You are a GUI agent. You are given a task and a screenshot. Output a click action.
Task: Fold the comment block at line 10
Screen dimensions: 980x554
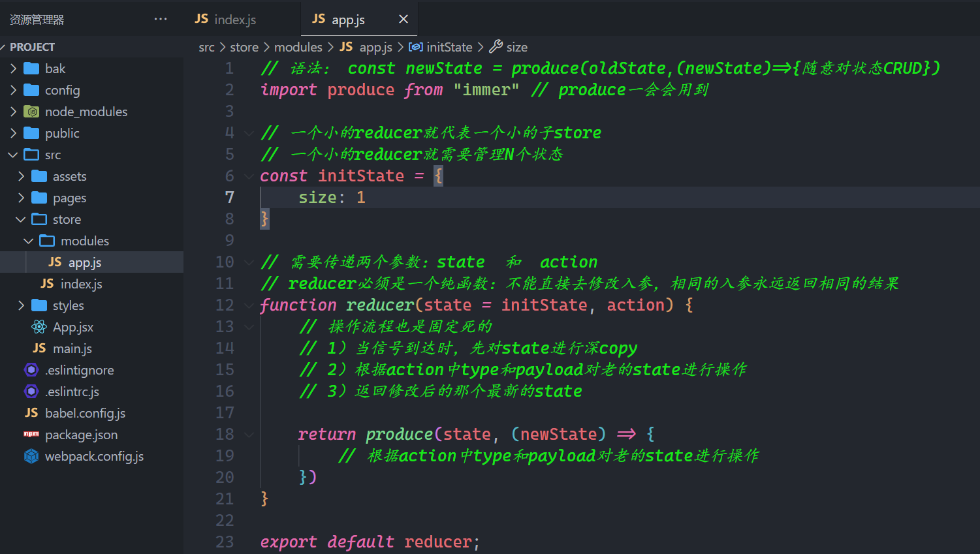pos(249,262)
